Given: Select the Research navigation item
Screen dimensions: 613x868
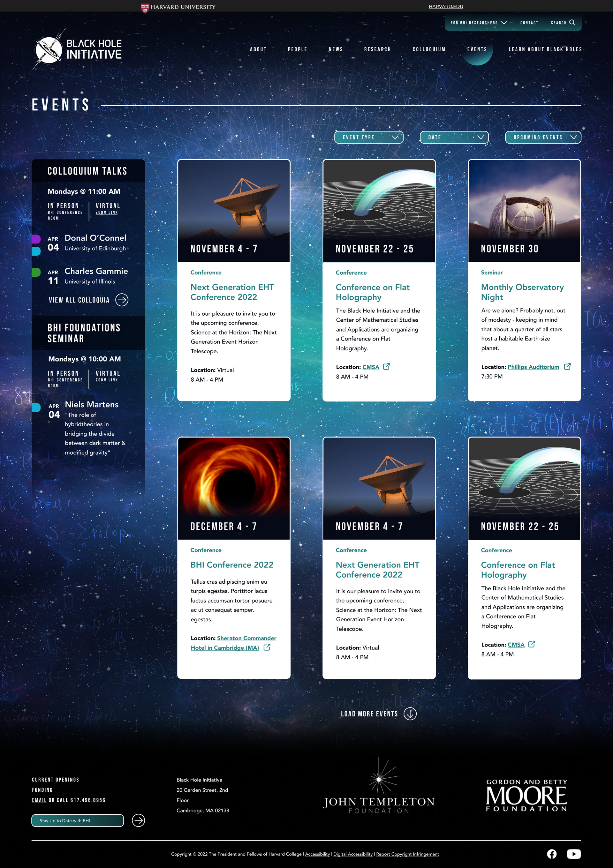Looking at the screenshot, I should click(377, 49).
